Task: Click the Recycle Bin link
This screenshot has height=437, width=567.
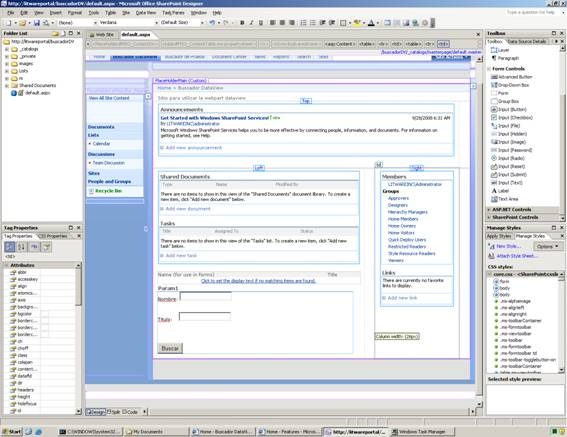Action: 108,191
